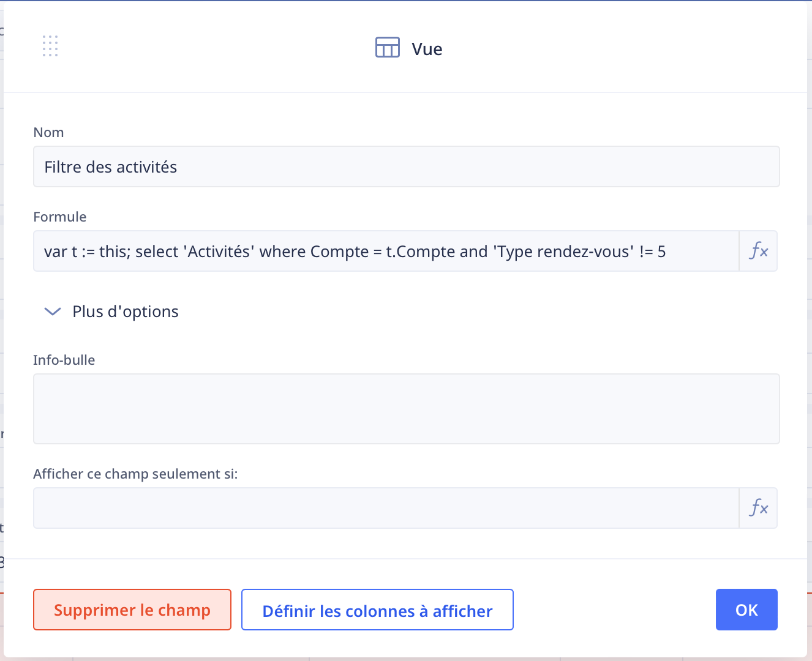The height and width of the screenshot is (661, 812).
Task: Collapse the Plus d'options chevron
Action: click(53, 312)
